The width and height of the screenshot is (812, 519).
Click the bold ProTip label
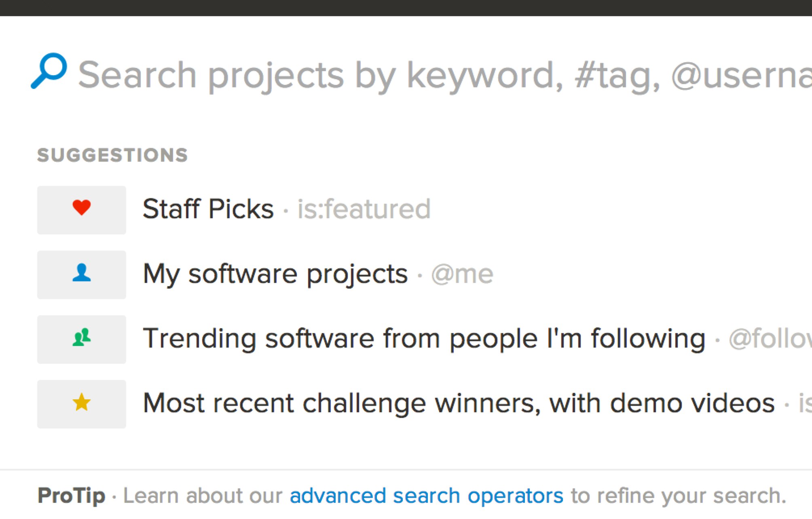71,496
